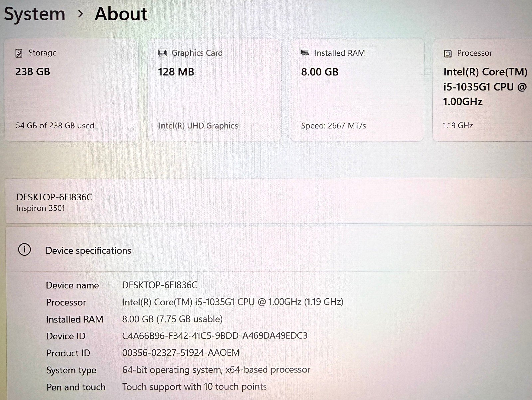This screenshot has width=532, height=400.
Task: Select '54 GB of 238 GB used' text
Action: click(x=55, y=126)
